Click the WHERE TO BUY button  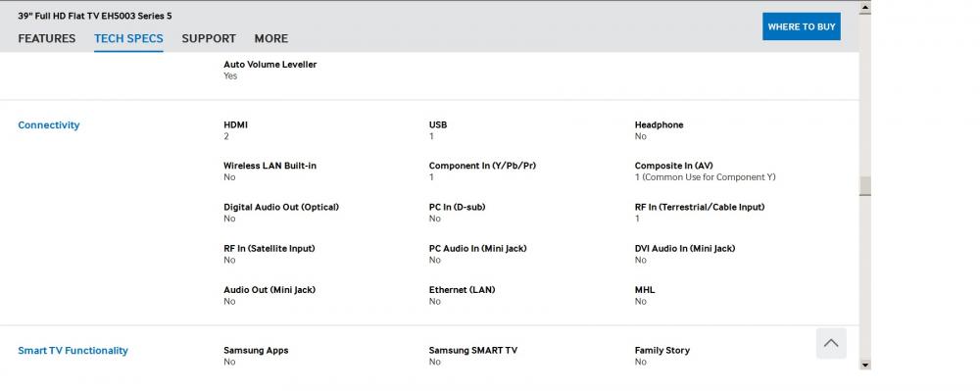pyautogui.click(x=802, y=26)
